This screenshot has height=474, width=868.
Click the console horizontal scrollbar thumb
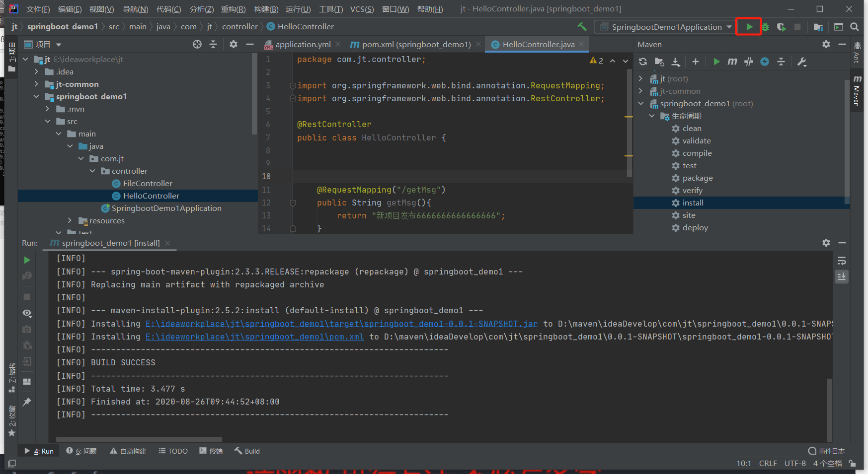click(x=139, y=440)
